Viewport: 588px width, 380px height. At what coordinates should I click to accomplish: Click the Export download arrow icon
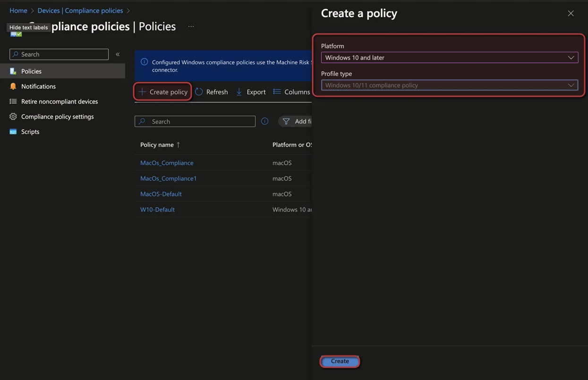[239, 92]
